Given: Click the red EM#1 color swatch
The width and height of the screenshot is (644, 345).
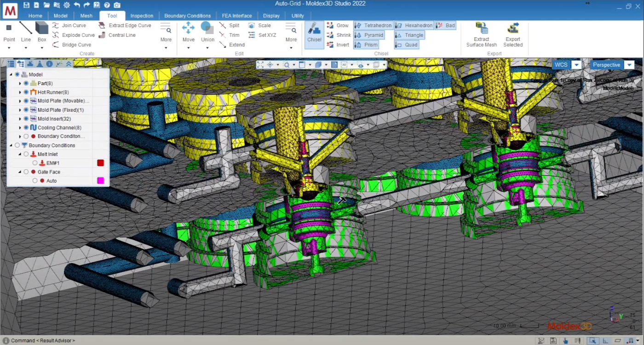Looking at the screenshot, I should tap(100, 163).
